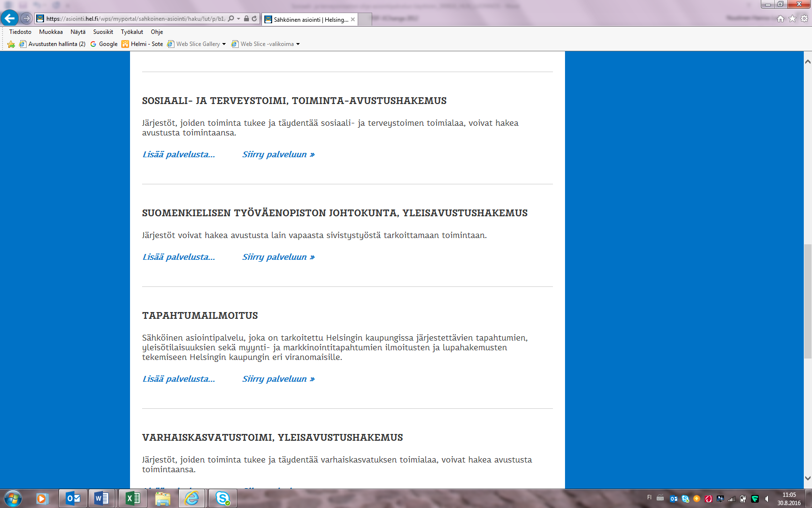Open the Windows Start menu

(13, 498)
